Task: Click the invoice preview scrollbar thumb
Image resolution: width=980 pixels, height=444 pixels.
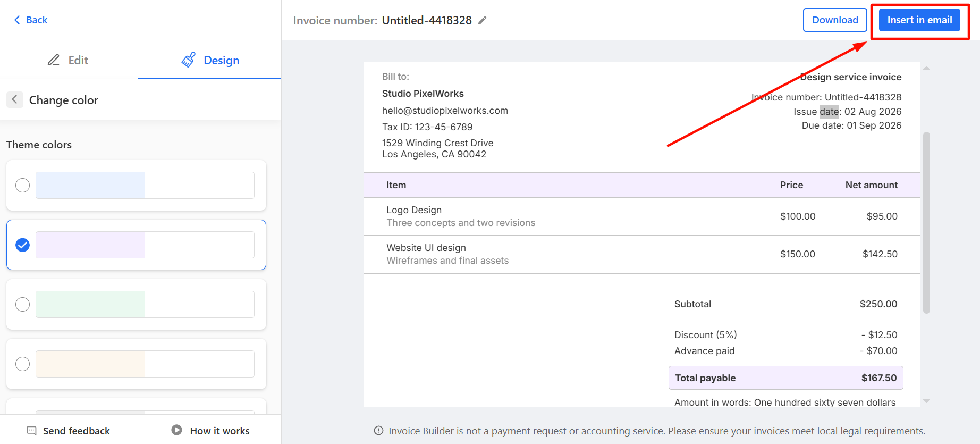Action: click(x=926, y=222)
